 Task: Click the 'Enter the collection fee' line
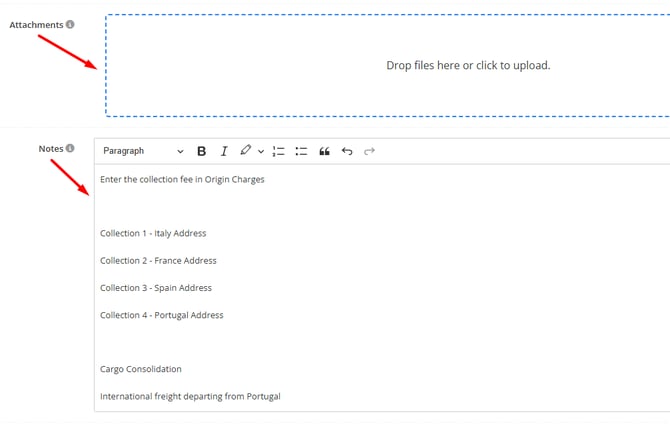coord(182,180)
